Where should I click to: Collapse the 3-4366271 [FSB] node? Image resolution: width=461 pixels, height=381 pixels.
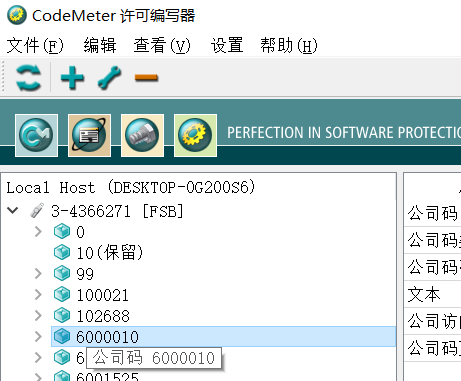(x=13, y=210)
